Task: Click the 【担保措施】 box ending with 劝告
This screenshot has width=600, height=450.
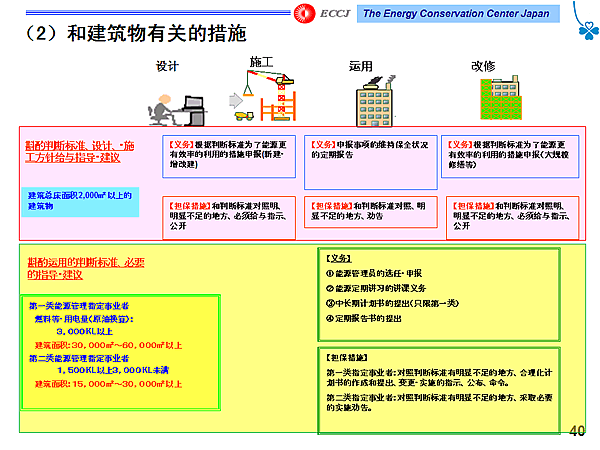Action: 370,212
